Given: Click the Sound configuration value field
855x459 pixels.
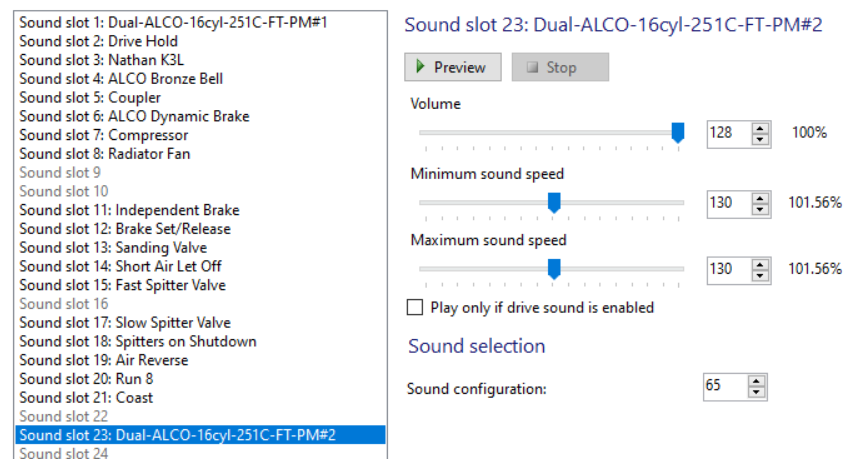Looking at the screenshot, I should (x=724, y=387).
